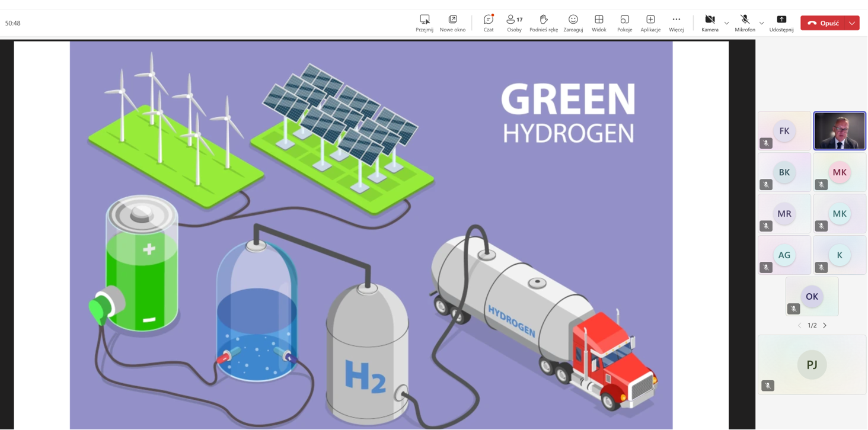Share screen using Udostępnij
Image resolution: width=868 pixels, height=430 pixels.
point(781,20)
